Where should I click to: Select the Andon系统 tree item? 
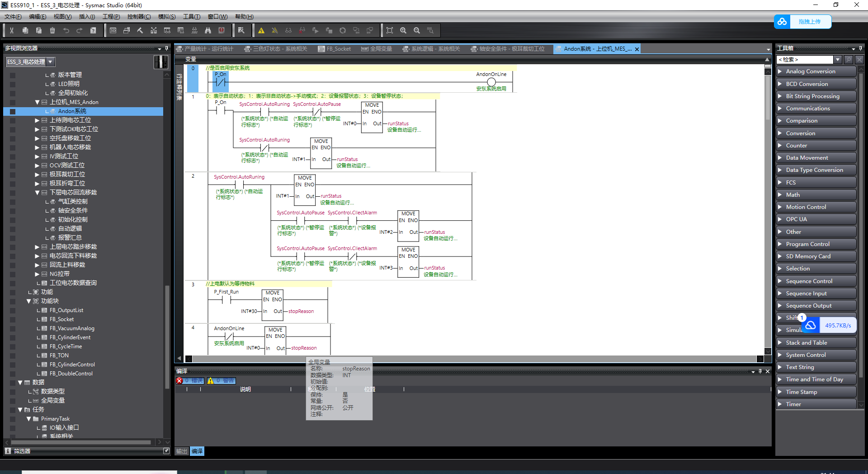tap(72, 111)
